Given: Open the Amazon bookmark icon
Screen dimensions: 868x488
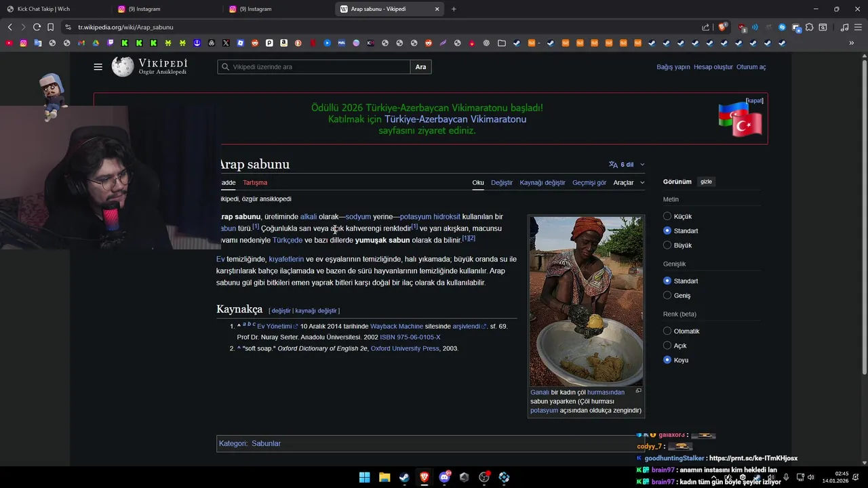Looking at the screenshot, I should [x=283, y=43].
